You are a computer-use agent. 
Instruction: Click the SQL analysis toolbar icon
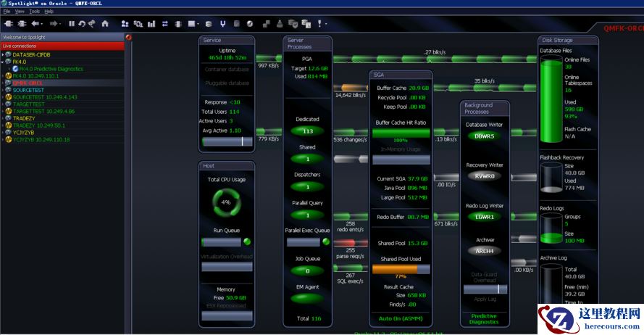tap(138, 24)
